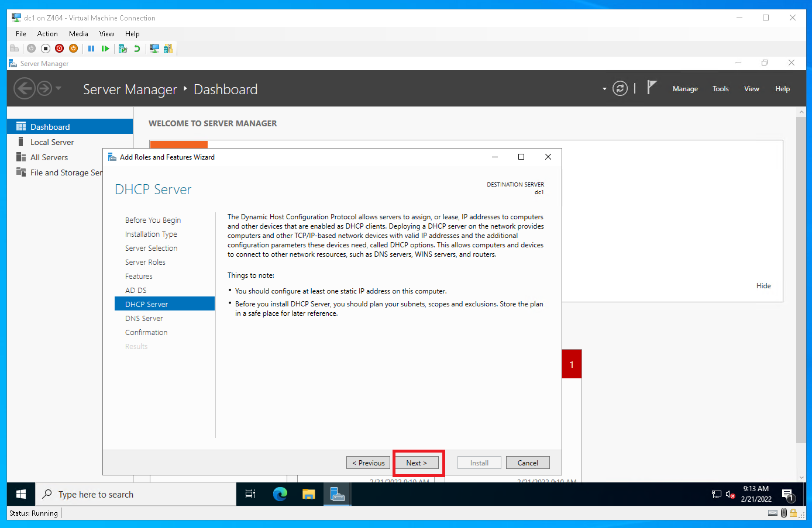The height and width of the screenshot is (528, 812).
Task: Click the Share toolbar icon
Action: pos(168,49)
